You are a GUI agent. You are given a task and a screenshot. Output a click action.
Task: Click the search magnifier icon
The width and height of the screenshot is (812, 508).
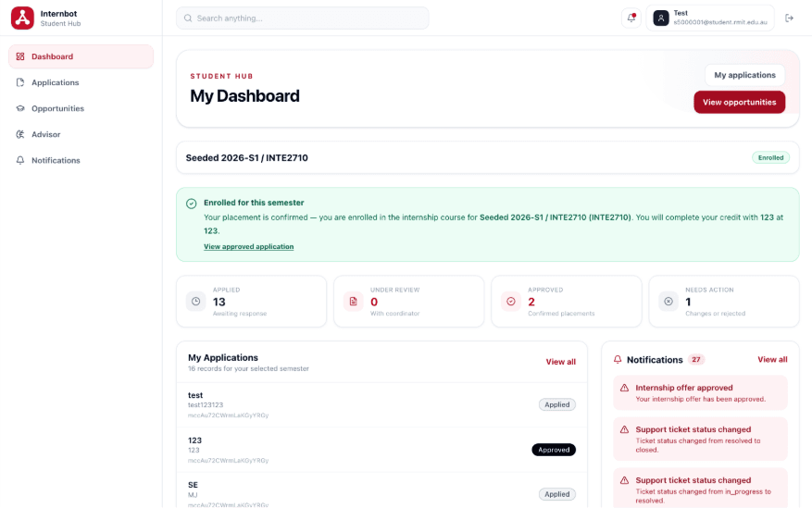[x=188, y=19]
